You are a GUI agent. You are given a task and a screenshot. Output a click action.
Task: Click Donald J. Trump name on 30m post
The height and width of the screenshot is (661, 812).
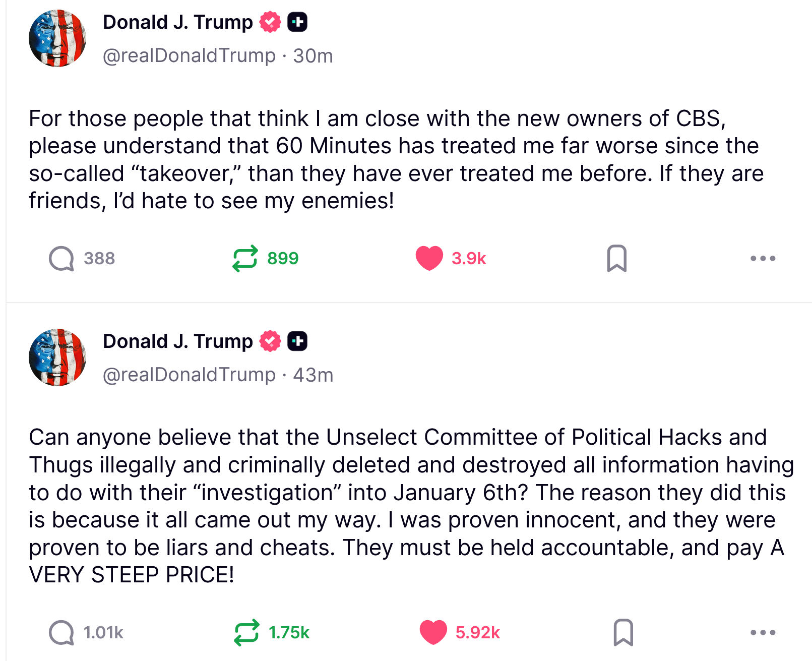177,22
